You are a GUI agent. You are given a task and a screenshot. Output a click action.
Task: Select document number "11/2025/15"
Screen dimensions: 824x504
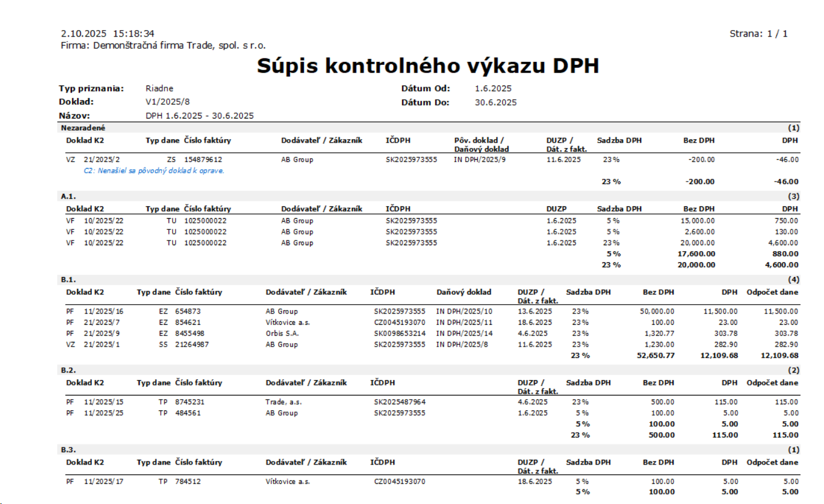click(x=104, y=402)
